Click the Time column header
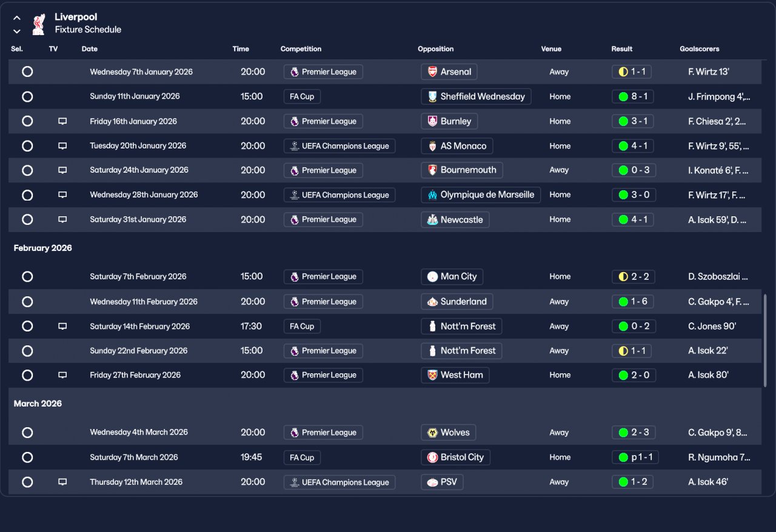The width and height of the screenshot is (776, 532). click(x=241, y=49)
